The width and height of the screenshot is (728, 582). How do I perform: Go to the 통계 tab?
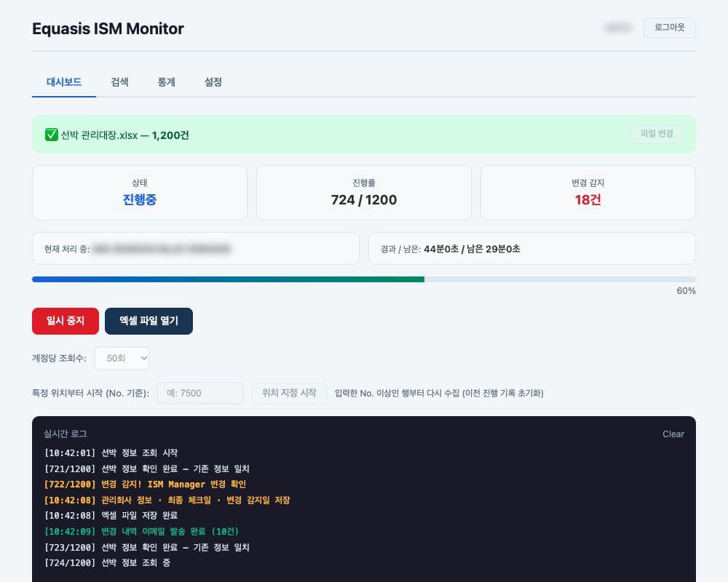pyautogui.click(x=166, y=82)
